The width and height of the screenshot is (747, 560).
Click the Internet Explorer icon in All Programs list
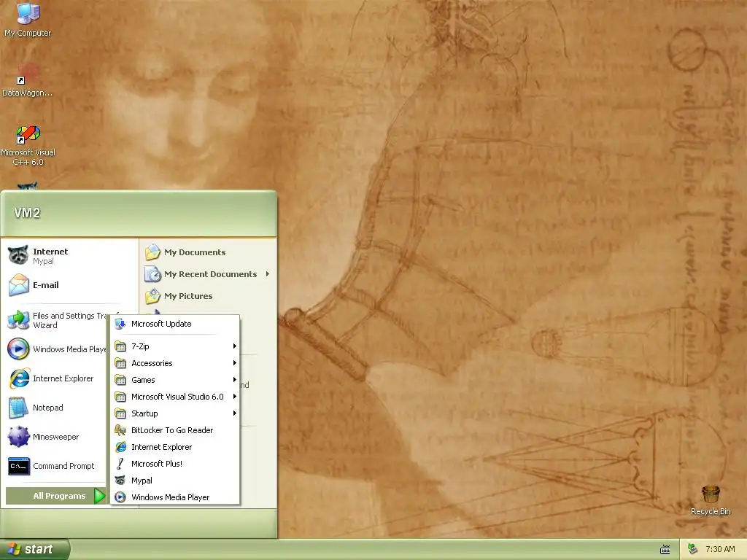pos(120,447)
